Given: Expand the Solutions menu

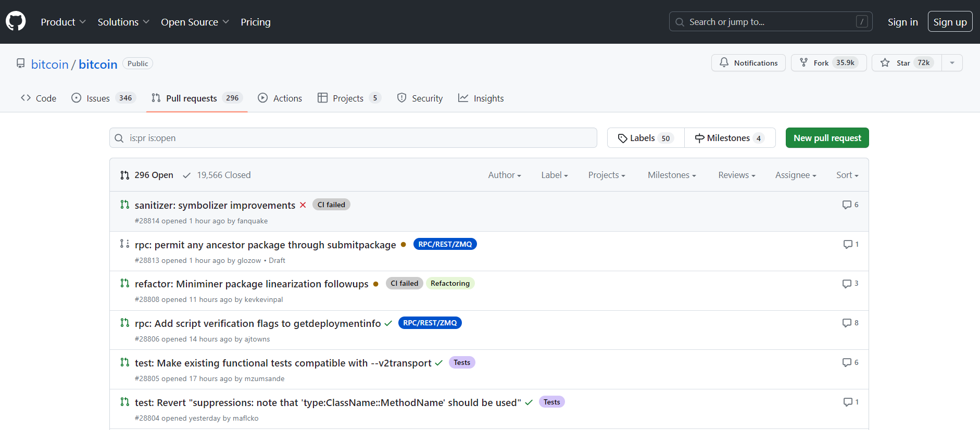Looking at the screenshot, I should click(123, 22).
